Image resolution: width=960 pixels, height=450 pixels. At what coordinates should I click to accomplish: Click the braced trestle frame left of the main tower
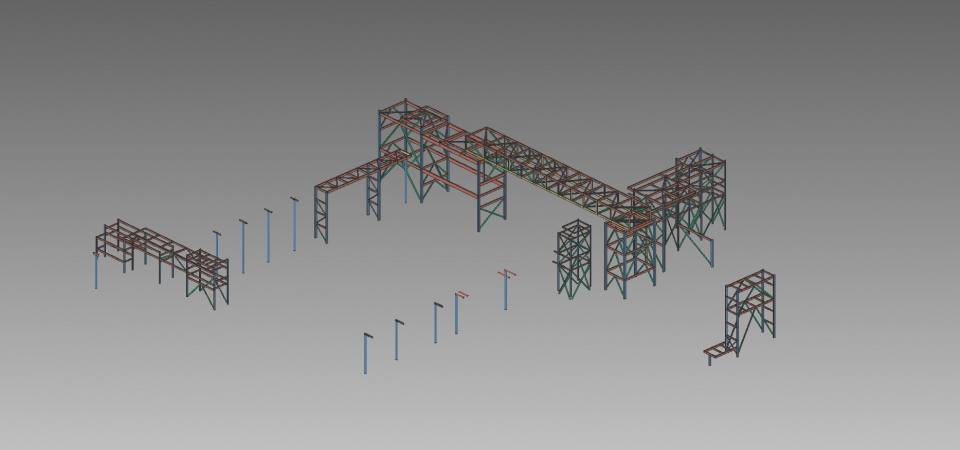pyautogui.click(x=322, y=212)
